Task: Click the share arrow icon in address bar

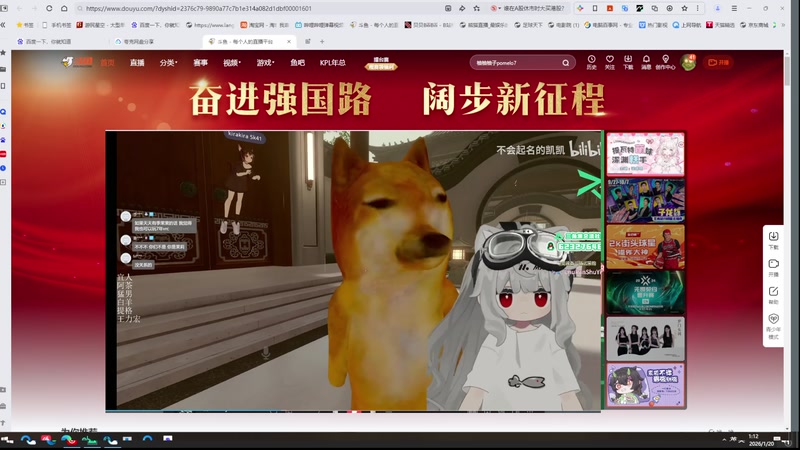Action: point(462,8)
